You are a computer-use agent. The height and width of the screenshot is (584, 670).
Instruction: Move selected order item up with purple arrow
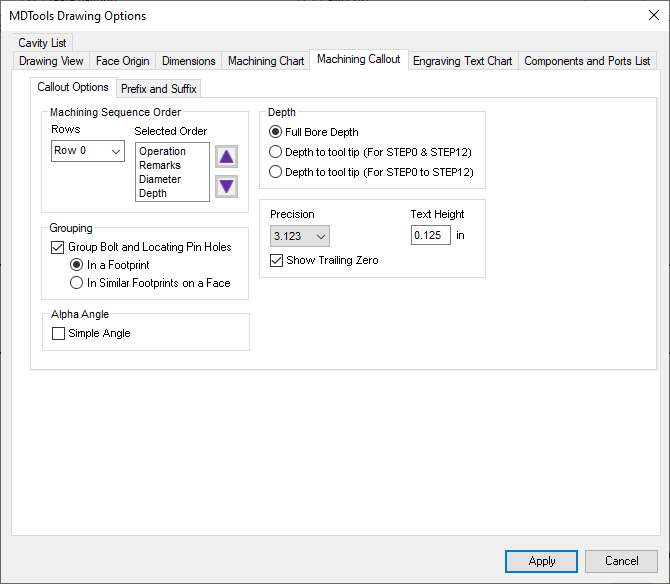(226, 157)
